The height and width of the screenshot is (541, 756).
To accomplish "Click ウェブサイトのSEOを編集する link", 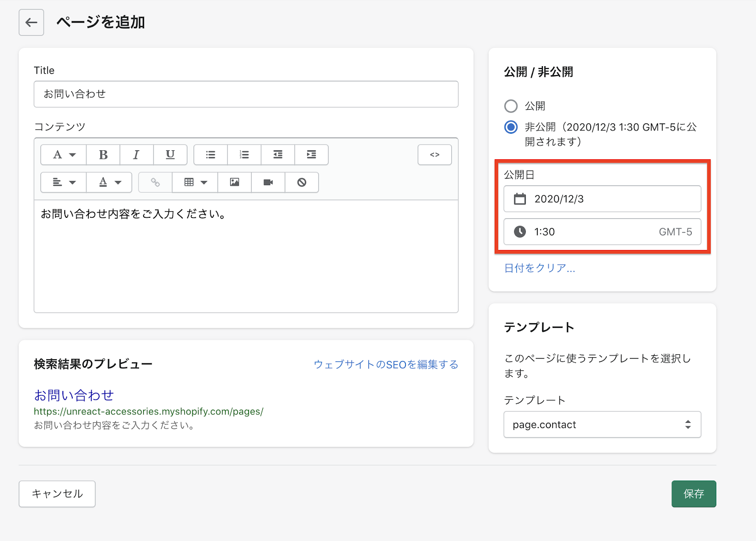I will (386, 364).
